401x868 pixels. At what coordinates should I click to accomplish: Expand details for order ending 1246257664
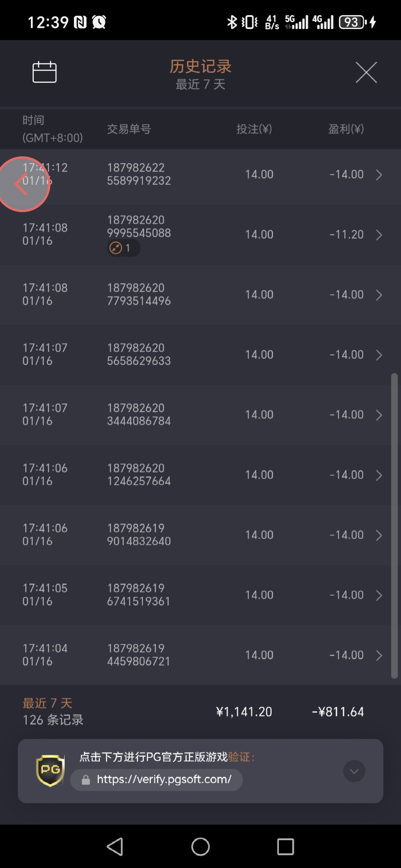point(379,475)
